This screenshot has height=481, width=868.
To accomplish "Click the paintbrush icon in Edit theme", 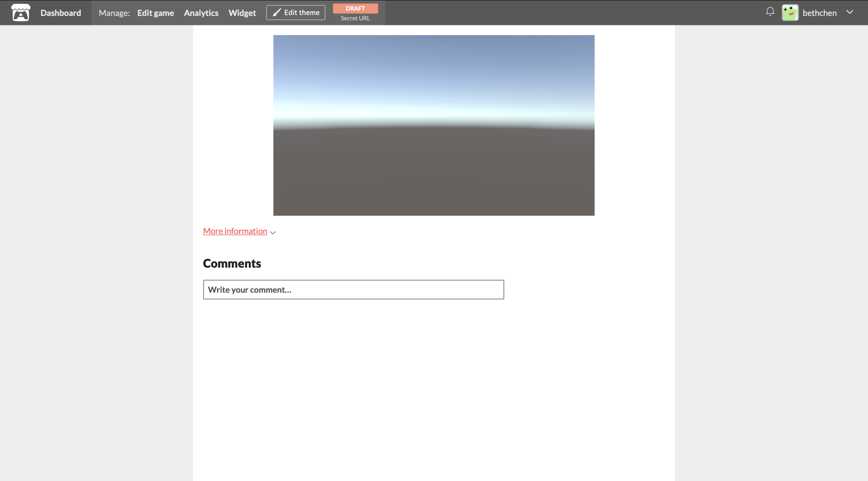I will pos(277,13).
